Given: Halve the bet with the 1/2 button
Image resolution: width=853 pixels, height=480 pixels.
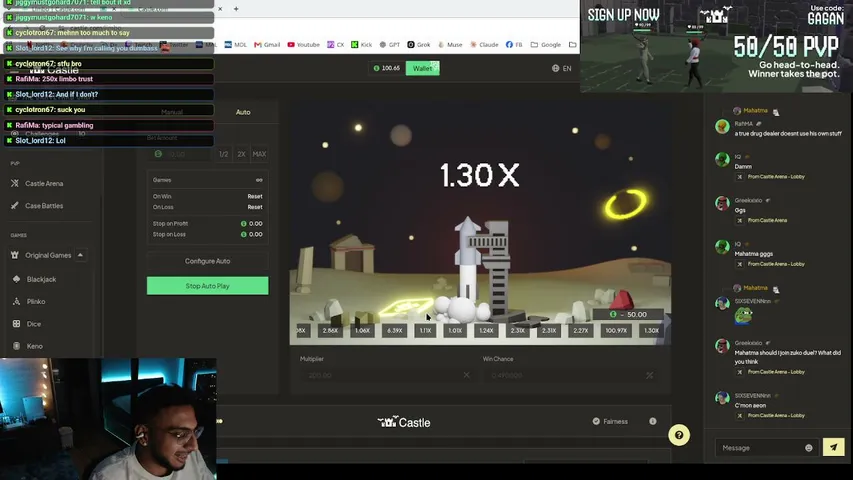Looking at the screenshot, I should (x=224, y=154).
